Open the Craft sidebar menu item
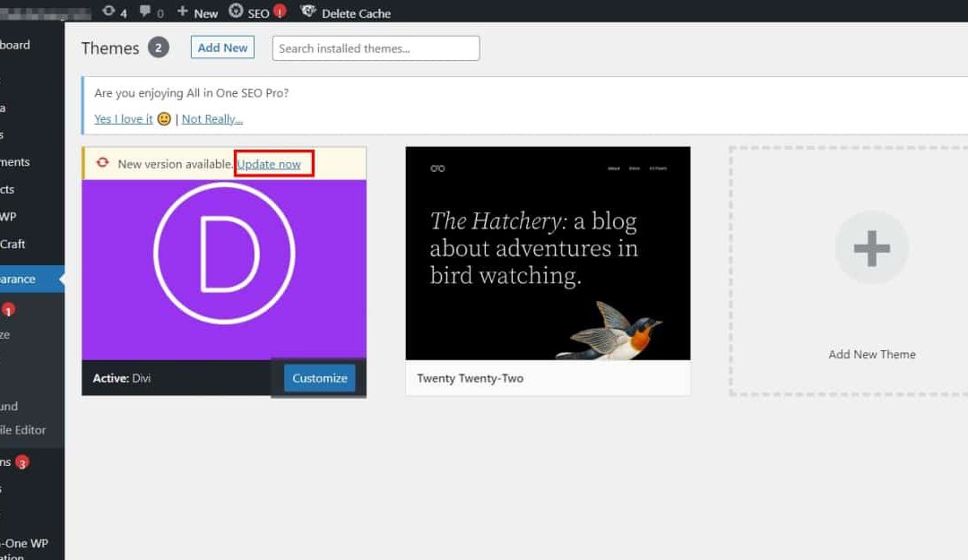Viewport: 968px width, 560px height. pyautogui.click(x=13, y=244)
